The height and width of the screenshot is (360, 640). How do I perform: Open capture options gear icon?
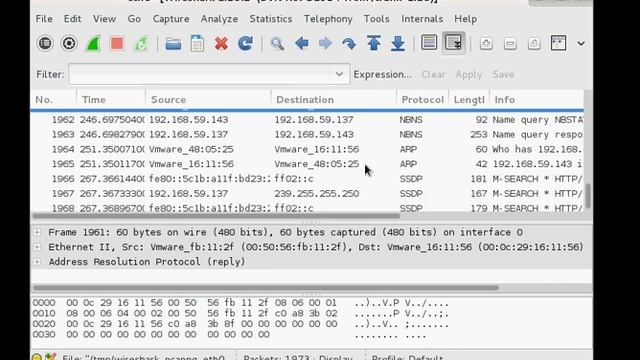coord(69,43)
